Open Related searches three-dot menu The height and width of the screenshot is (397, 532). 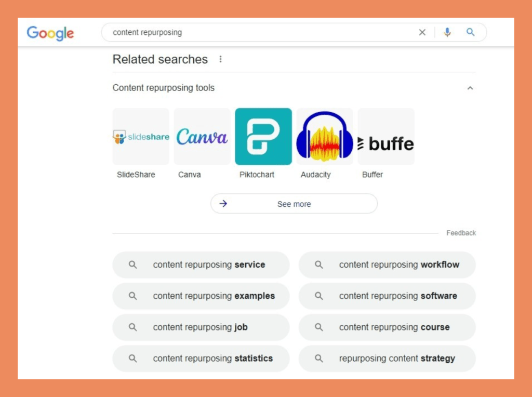220,59
